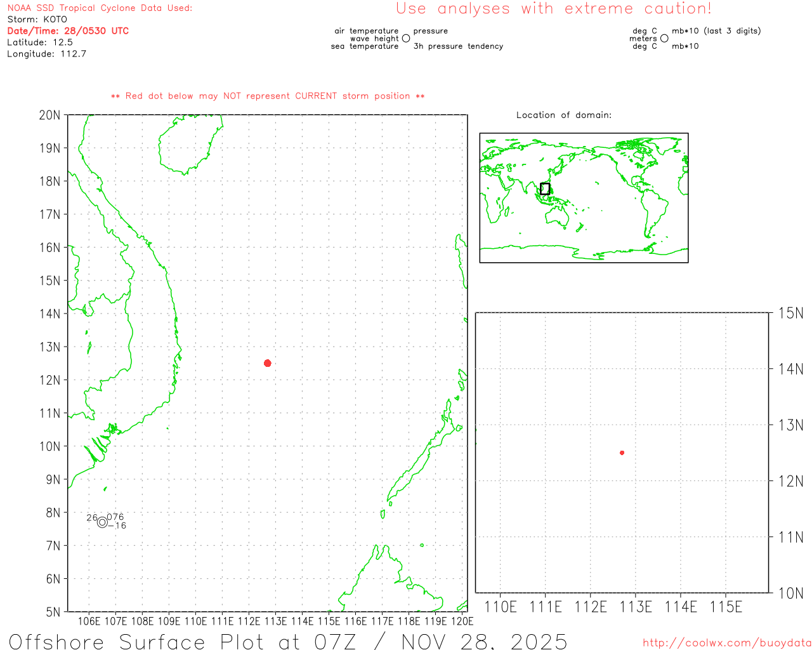Click the 'Location of domain:' label

(564, 115)
